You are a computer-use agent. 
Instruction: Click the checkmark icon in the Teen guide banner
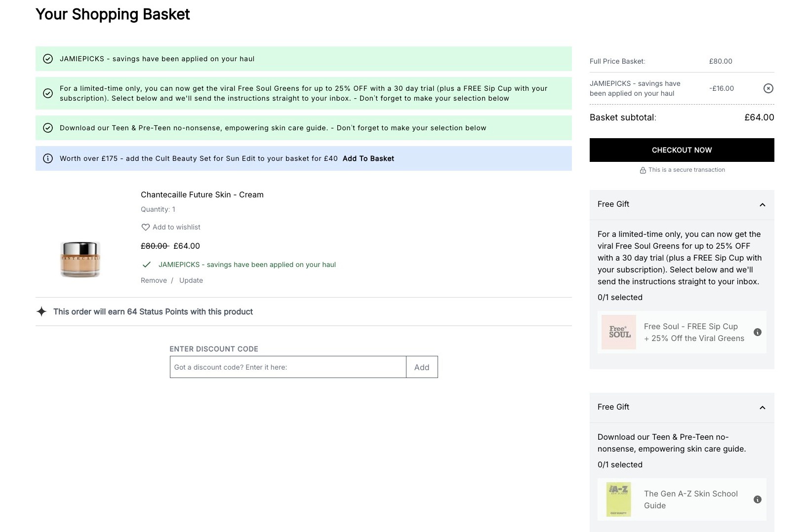[x=48, y=128]
